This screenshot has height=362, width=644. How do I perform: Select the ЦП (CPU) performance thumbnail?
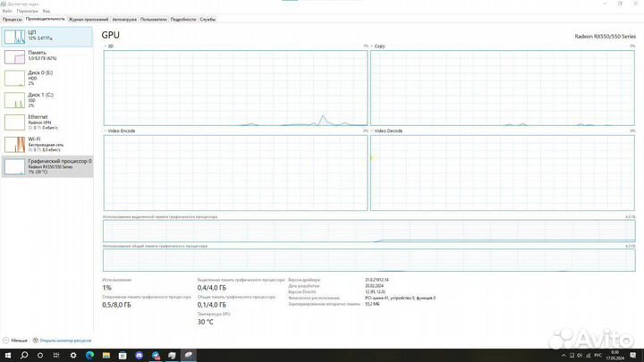(x=47, y=37)
